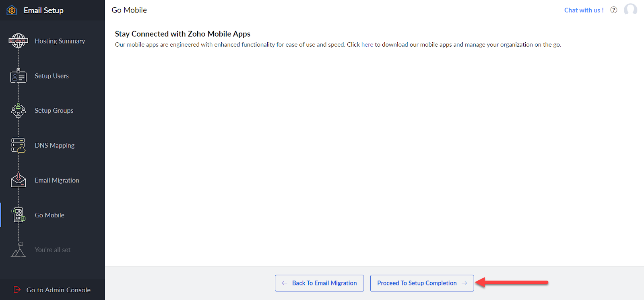Viewport: 644px width, 300px height.
Task: Select the Setup Users text label
Action: click(x=52, y=76)
